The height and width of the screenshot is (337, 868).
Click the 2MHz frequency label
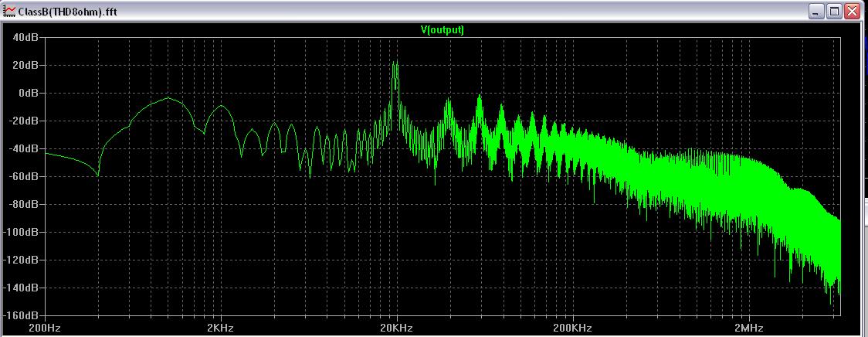(748, 328)
